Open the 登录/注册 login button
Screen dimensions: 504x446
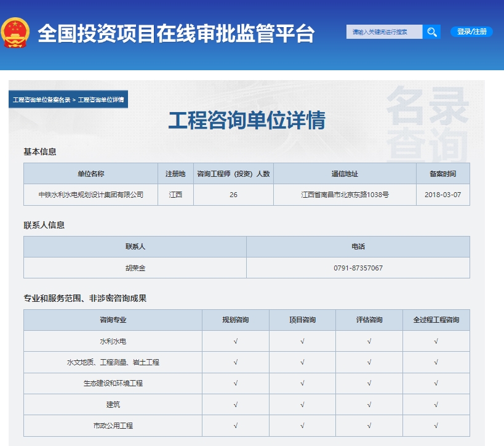(471, 31)
